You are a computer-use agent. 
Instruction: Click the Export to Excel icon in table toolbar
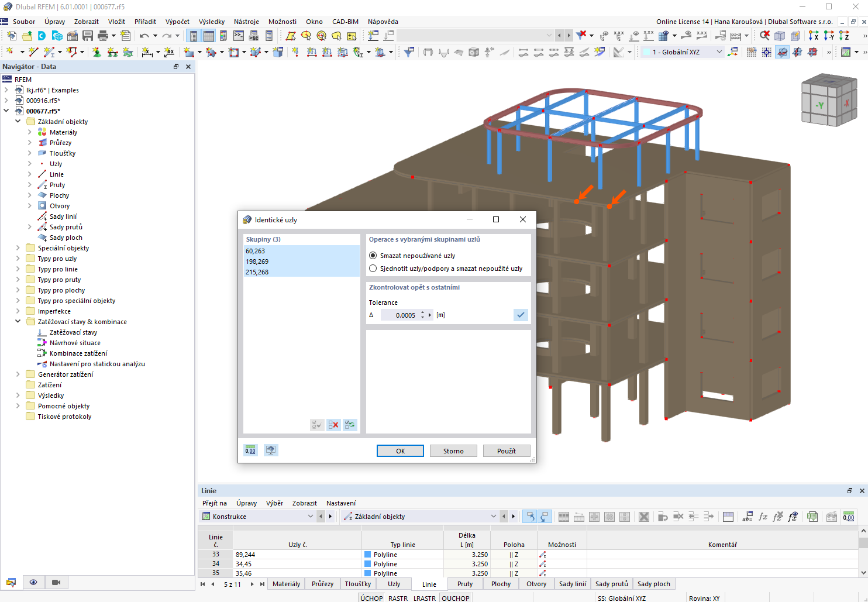pos(812,517)
